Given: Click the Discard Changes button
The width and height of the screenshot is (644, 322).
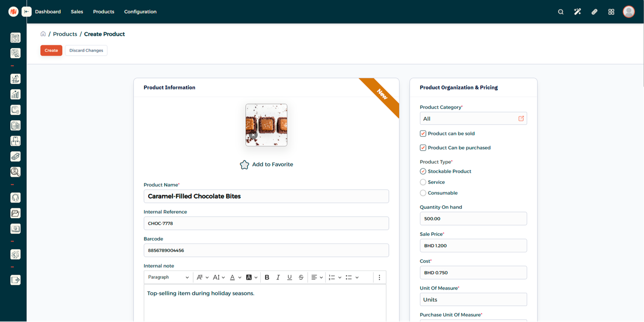Looking at the screenshot, I should [x=86, y=51].
